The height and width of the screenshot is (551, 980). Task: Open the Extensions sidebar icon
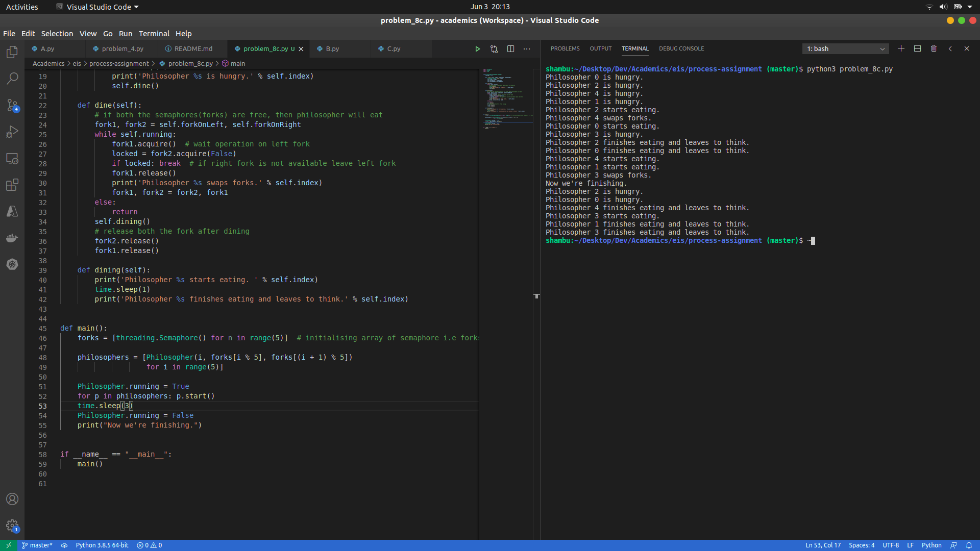[12, 185]
